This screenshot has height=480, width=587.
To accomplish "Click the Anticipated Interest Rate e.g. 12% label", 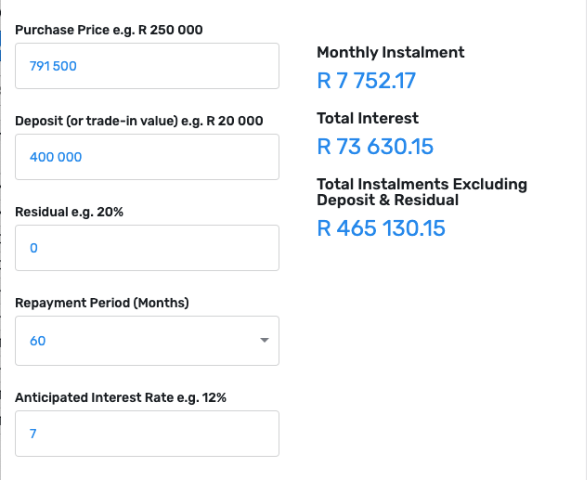I will (121, 397).
